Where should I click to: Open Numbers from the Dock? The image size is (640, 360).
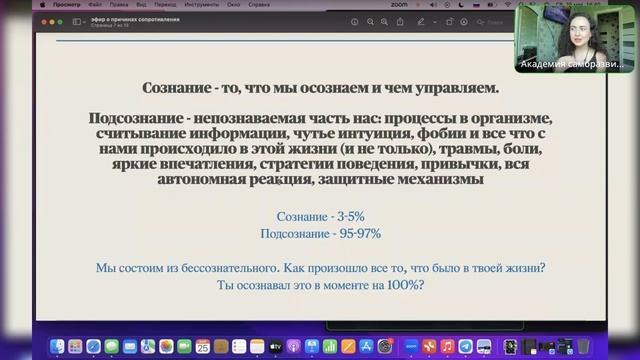(330, 347)
